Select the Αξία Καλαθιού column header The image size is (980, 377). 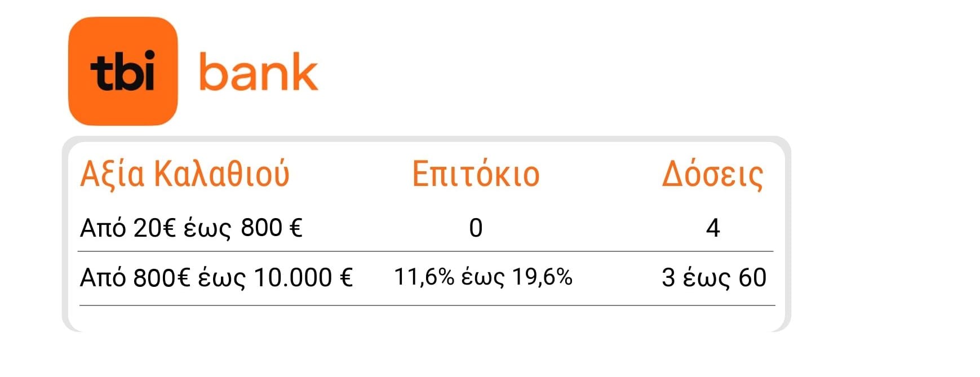[184, 174]
